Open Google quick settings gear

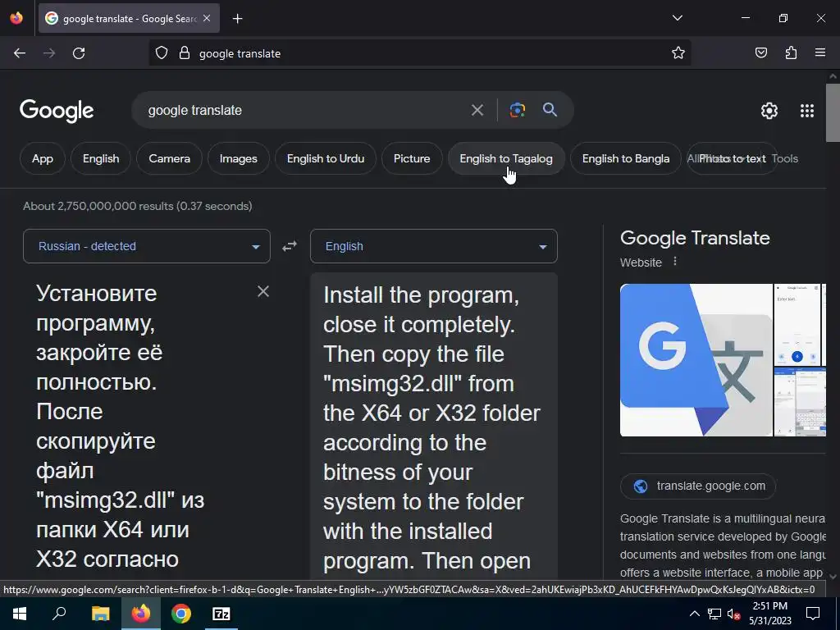[x=769, y=111]
